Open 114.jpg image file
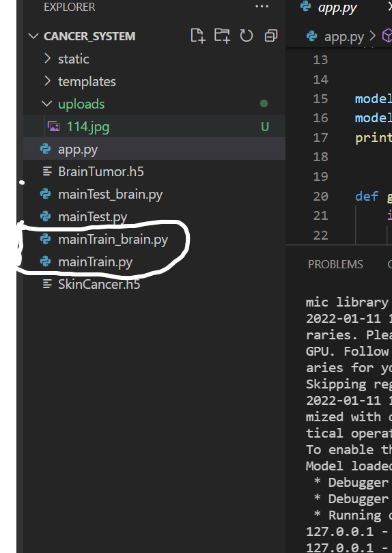The width and height of the screenshot is (392, 553). point(154,126)
